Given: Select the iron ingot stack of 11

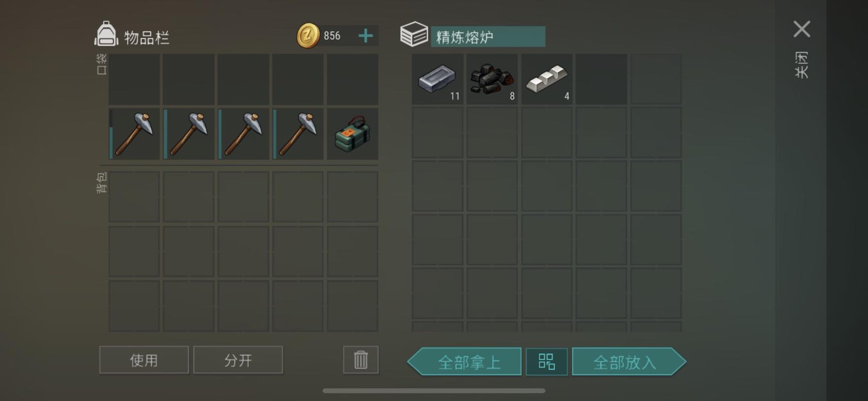Looking at the screenshot, I should coord(437,79).
